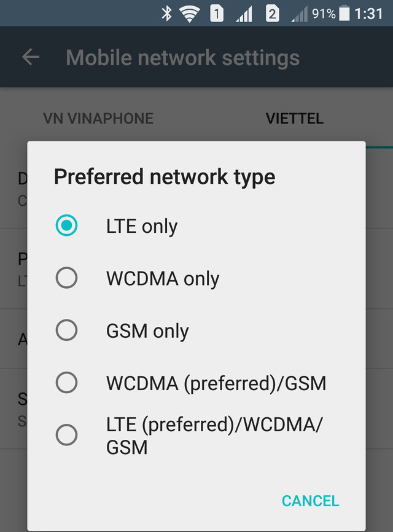This screenshot has width=393, height=532.
Task: Tap the back arrow icon
Action: coord(31,57)
